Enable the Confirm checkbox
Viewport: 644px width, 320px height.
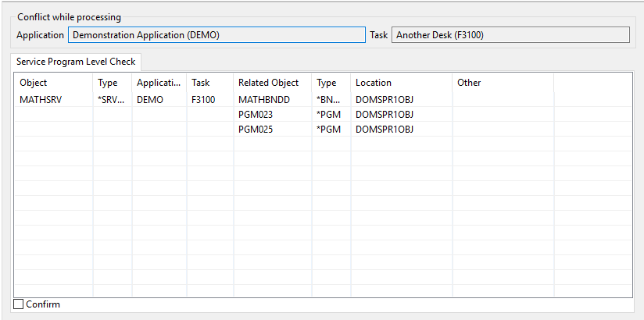[19, 304]
